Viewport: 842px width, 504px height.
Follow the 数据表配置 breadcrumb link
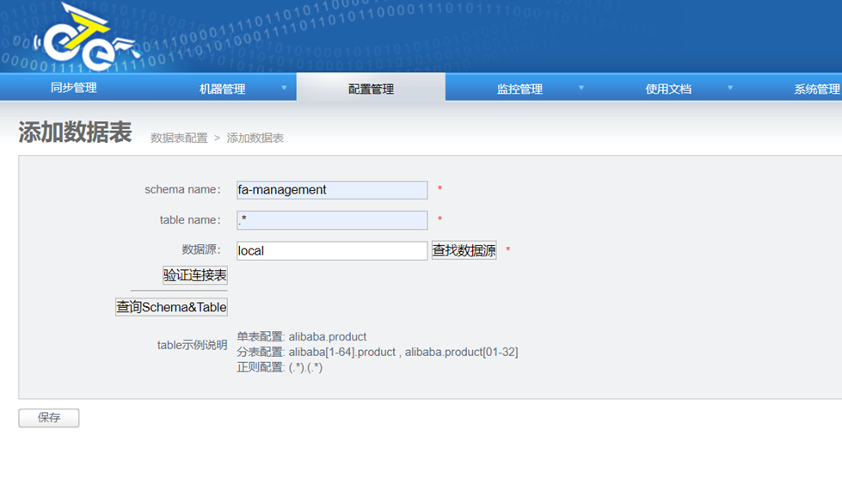pyautogui.click(x=179, y=138)
